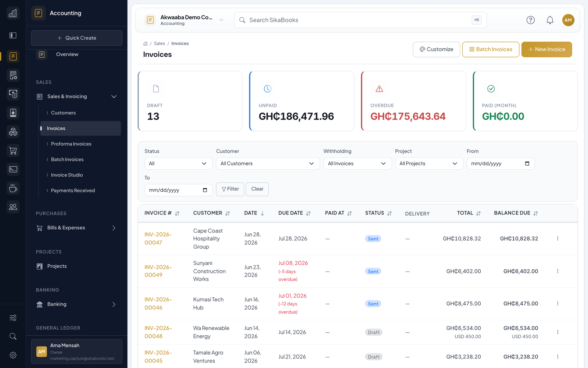
Task: Click the home breadcrumb icon
Action: [x=145, y=43]
